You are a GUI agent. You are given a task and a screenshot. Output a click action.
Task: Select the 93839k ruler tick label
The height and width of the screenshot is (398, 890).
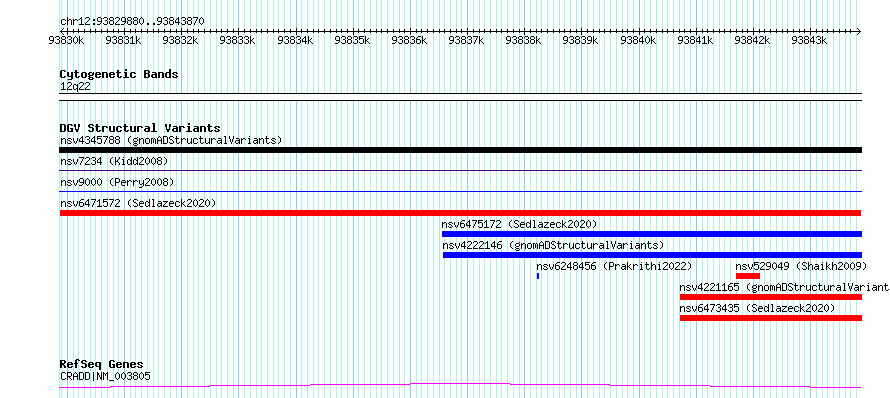point(581,40)
